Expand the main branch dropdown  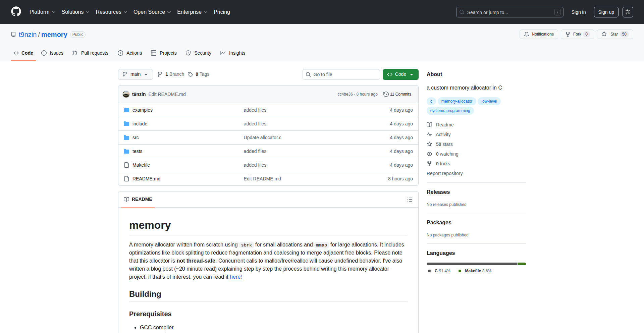136,74
